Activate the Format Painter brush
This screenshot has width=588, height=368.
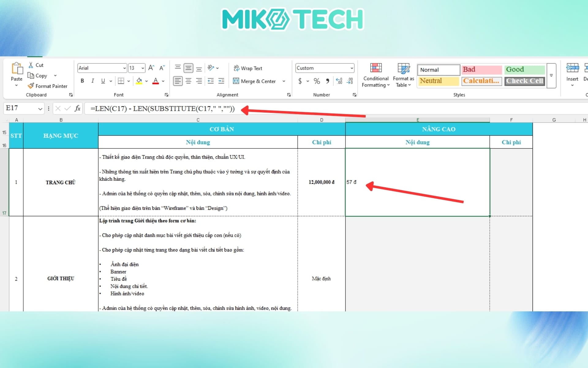[x=31, y=86]
